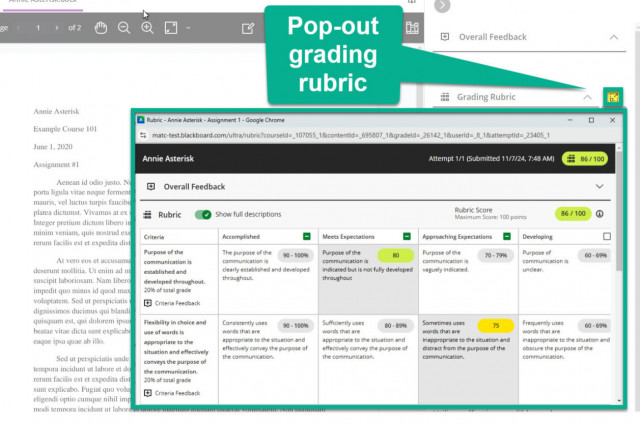This screenshot has height=426, width=640.
Task: Toggle the Accomplished column checkbox
Action: coord(307,236)
